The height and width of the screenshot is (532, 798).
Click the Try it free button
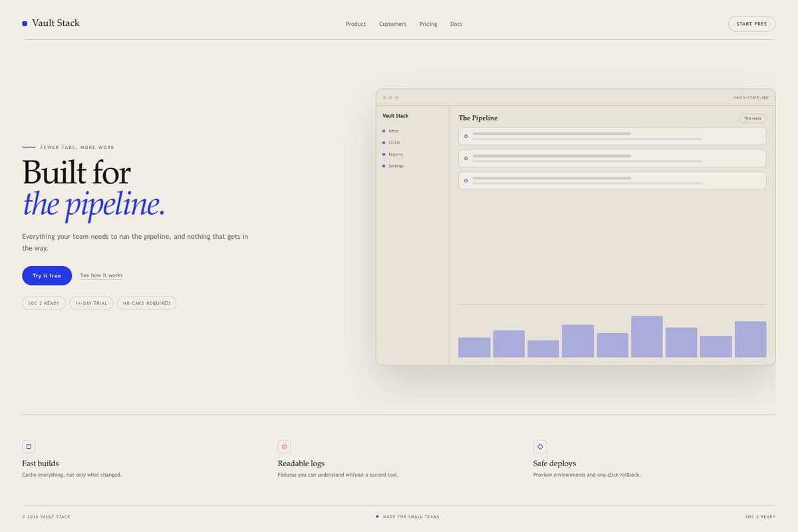(47, 275)
